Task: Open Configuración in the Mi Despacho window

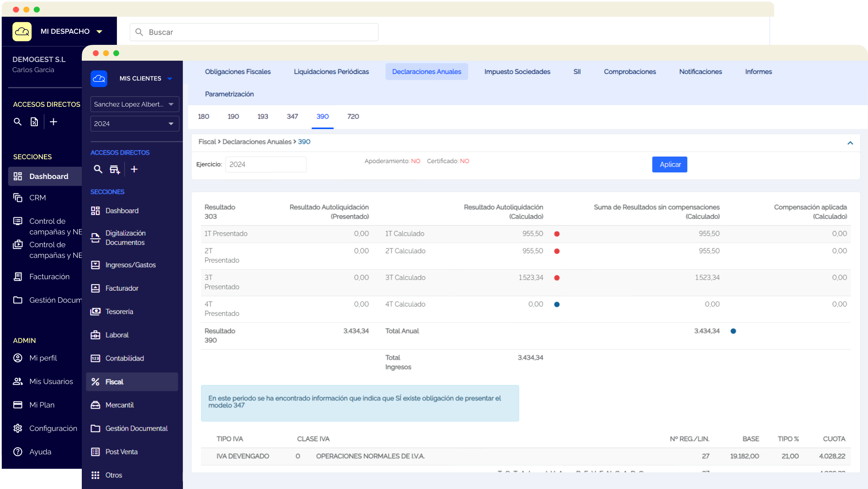Action: tap(45, 428)
